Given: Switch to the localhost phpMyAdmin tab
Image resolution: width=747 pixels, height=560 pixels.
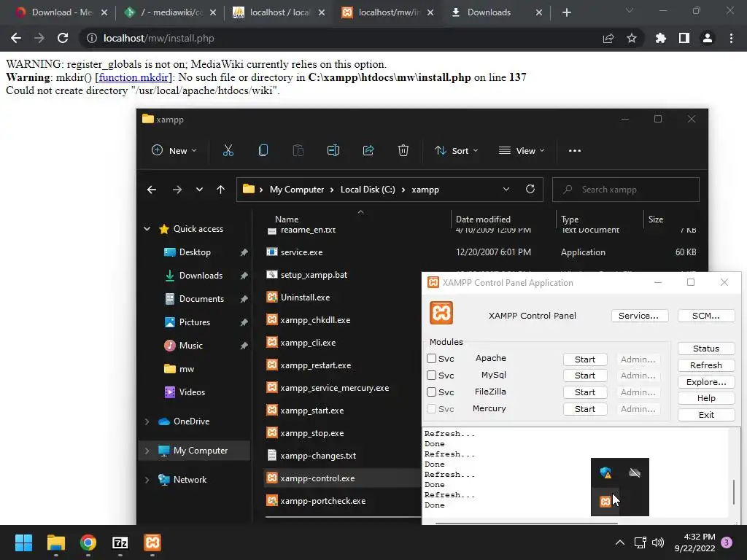Looking at the screenshot, I should pyautogui.click(x=278, y=12).
